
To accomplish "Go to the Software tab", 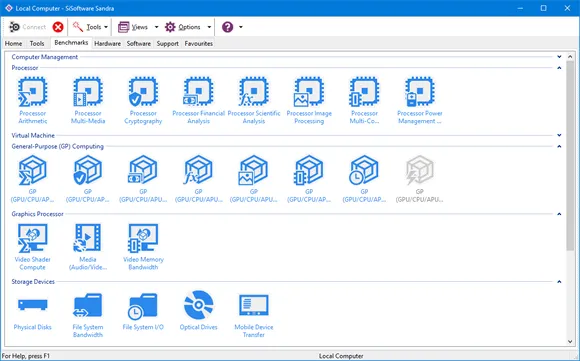I will pos(139,44).
